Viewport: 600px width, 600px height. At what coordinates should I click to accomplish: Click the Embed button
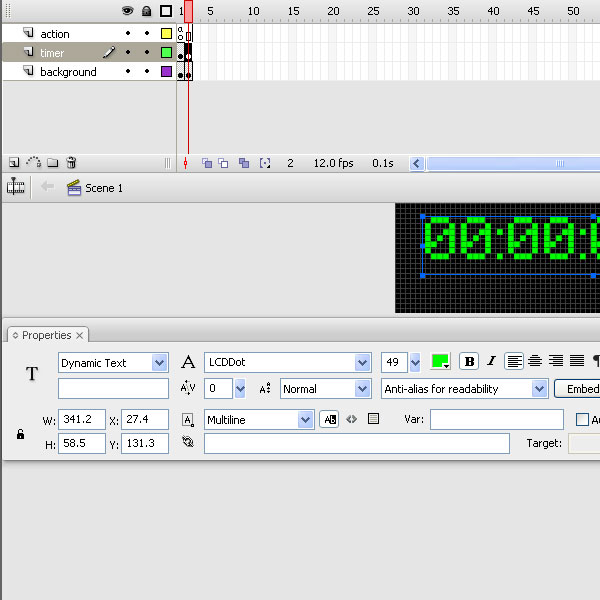click(x=577, y=389)
